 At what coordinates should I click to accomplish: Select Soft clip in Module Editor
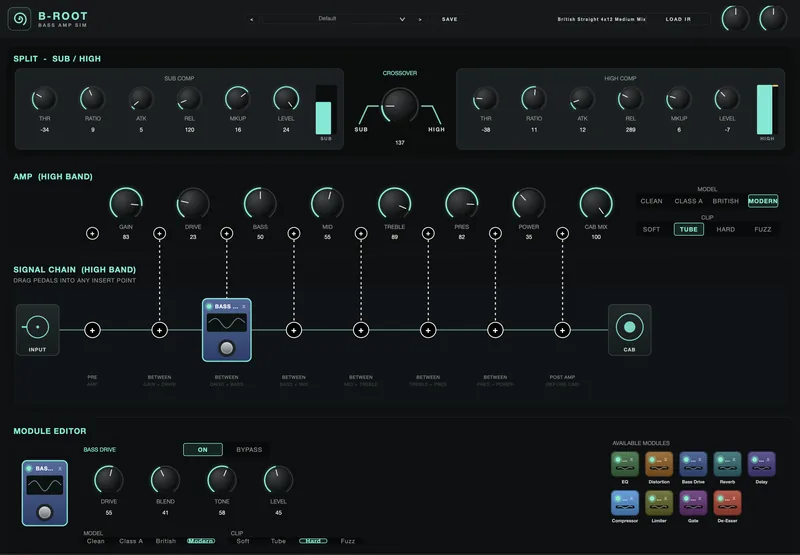[243, 541]
